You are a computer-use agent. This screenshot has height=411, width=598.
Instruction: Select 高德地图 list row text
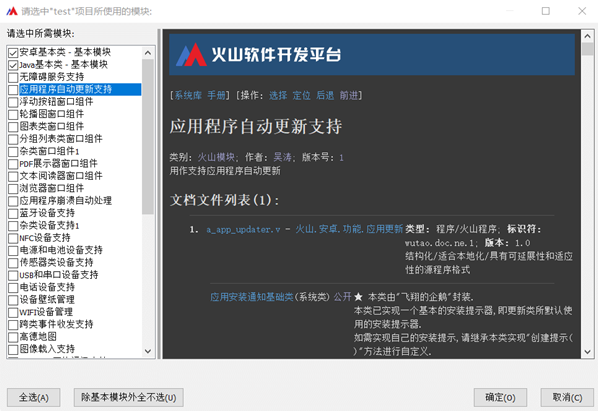pyautogui.click(x=38, y=337)
